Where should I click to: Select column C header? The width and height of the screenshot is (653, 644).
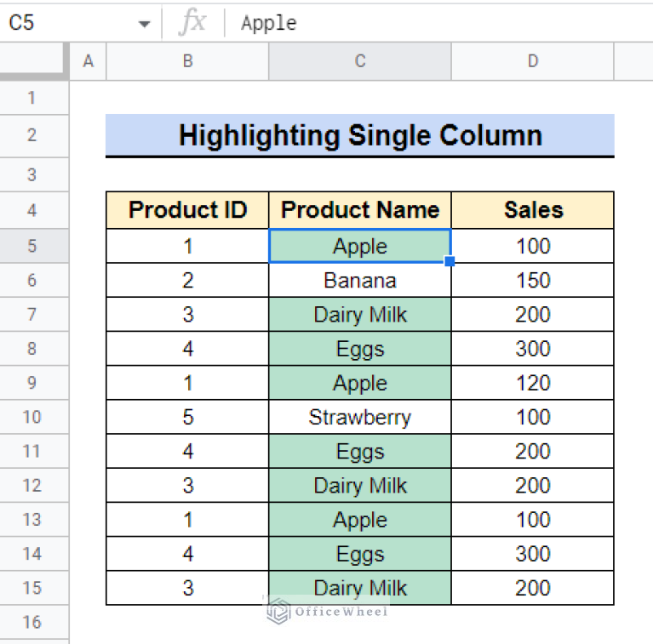pyautogui.click(x=360, y=61)
